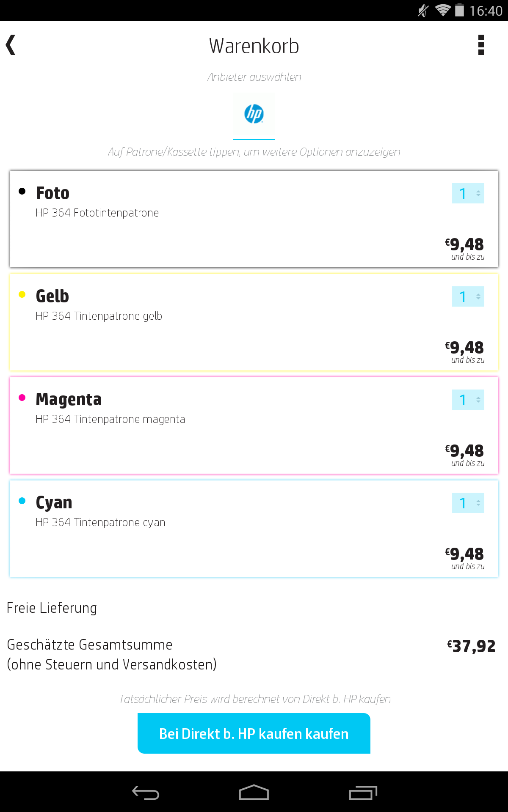
Task: Open the Foto cartridge quantity dropdown
Action: pyautogui.click(x=468, y=194)
